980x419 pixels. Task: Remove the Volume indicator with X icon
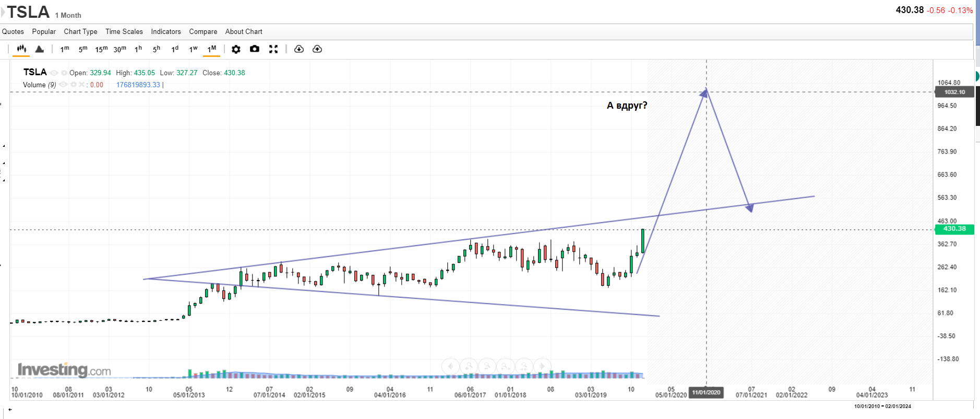(x=81, y=85)
